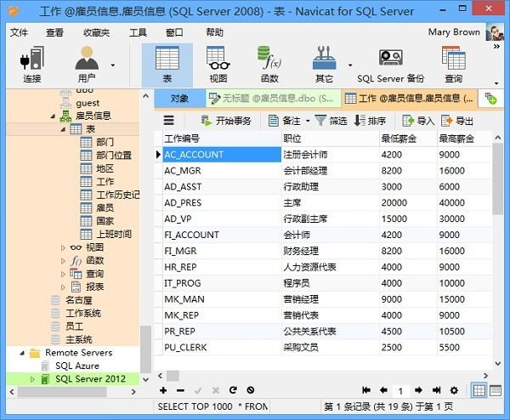Viewport: 510px width, 420px height.
Task: Expand the 备注 (Memo) dropdown arrow
Action: coord(307,121)
